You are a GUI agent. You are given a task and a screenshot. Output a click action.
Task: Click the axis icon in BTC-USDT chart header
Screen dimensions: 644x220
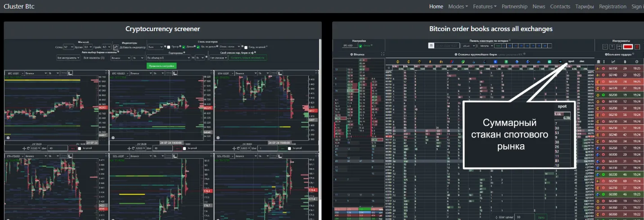pyautogui.click(x=70, y=73)
